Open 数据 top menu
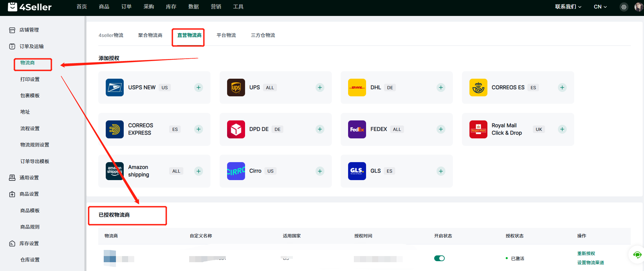The width and height of the screenshot is (644, 271). tap(194, 7)
